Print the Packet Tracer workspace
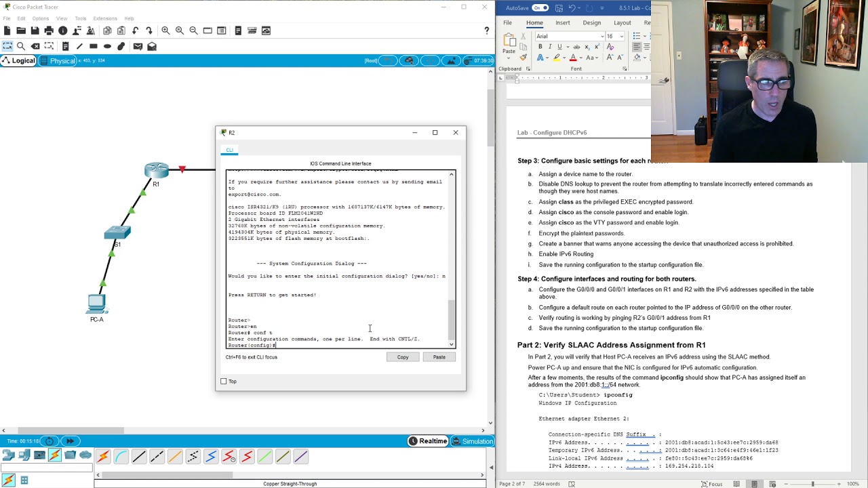Screen dimensions: 868x488 (49, 30)
